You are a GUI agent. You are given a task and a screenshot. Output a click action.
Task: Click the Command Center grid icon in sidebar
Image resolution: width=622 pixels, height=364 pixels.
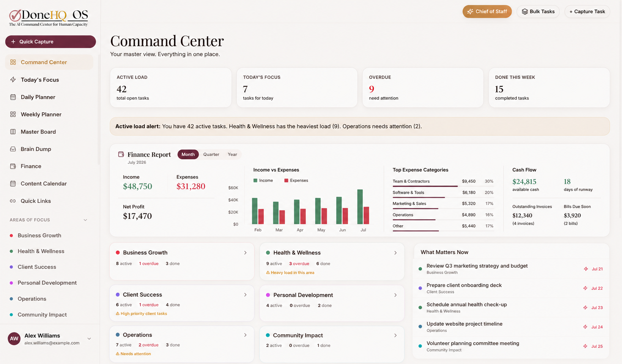click(x=13, y=62)
